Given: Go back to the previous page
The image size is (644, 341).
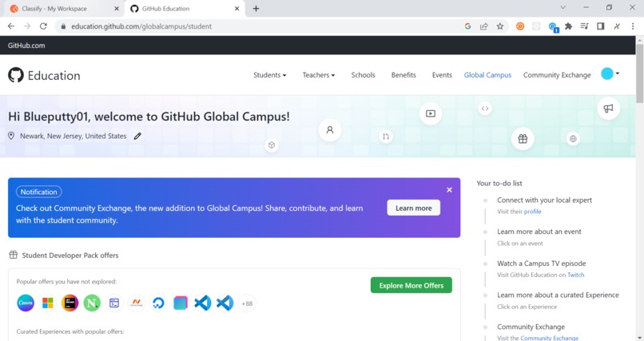Looking at the screenshot, I should click(x=11, y=26).
